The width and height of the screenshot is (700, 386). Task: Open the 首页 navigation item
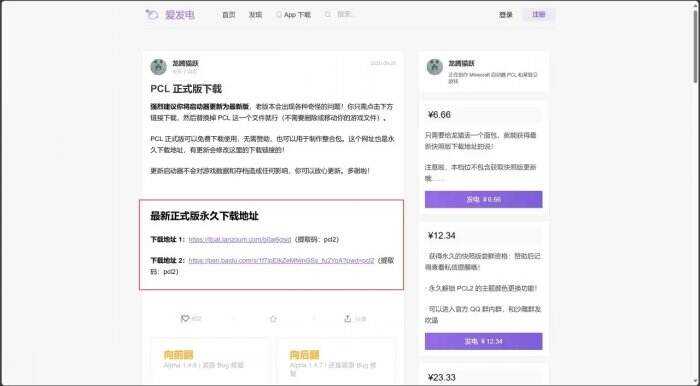click(x=229, y=15)
